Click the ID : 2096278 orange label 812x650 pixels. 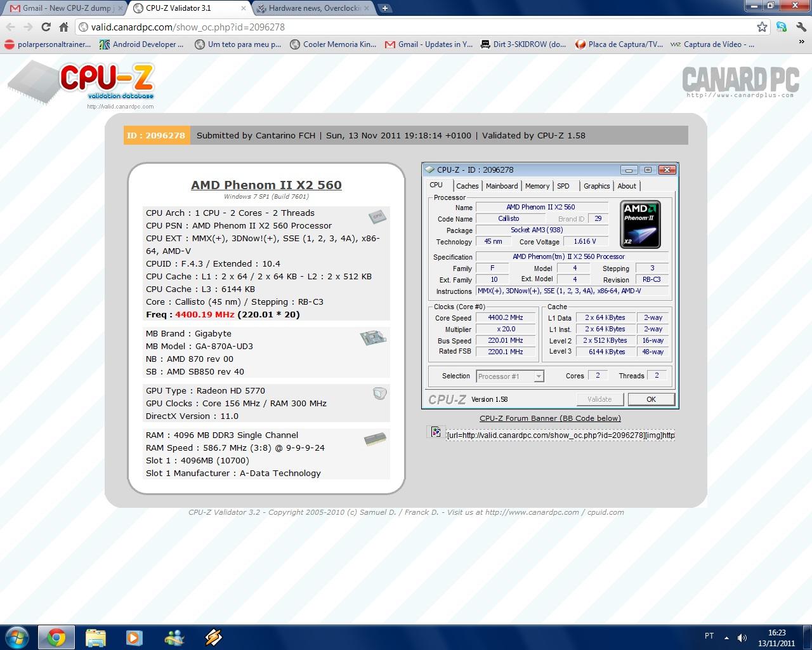pos(156,135)
